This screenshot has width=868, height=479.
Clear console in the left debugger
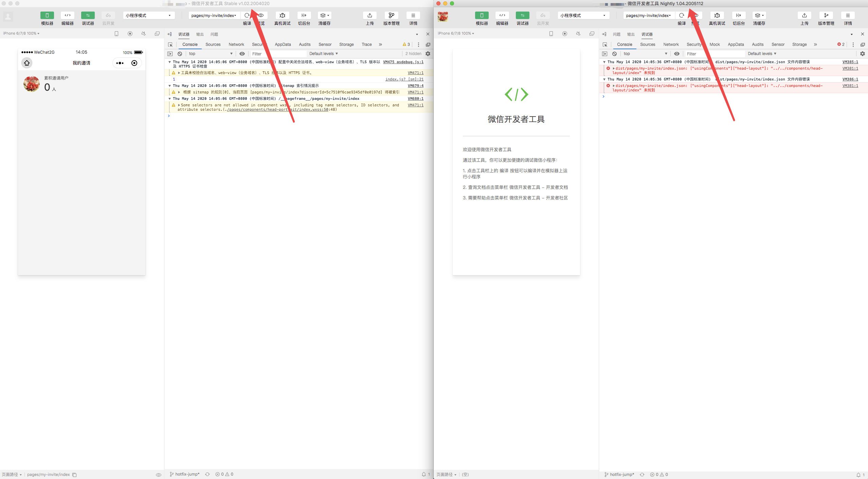coord(180,54)
